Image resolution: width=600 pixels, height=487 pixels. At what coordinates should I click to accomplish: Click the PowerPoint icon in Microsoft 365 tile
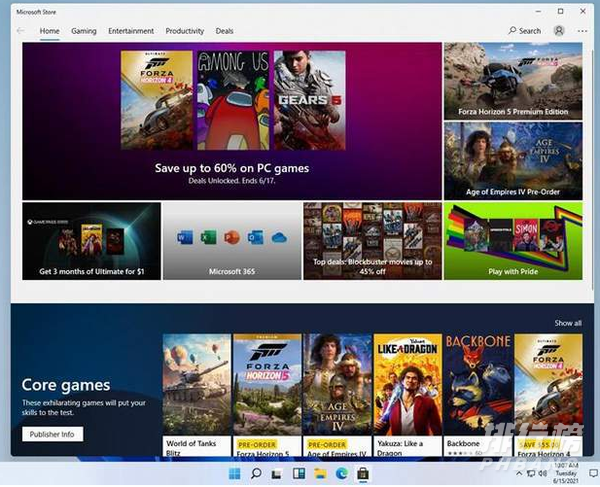(x=232, y=238)
